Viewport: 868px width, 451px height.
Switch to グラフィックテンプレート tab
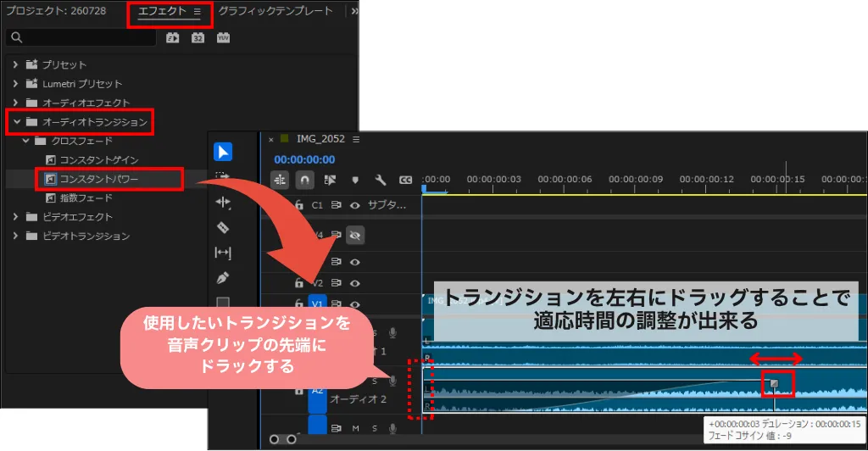tap(275, 11)
